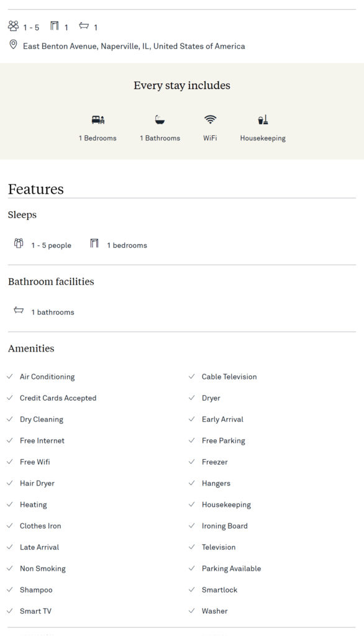Click the checkmark beside Free Parking
This screenshot has width=364, height=636.
tap(191, 440)
